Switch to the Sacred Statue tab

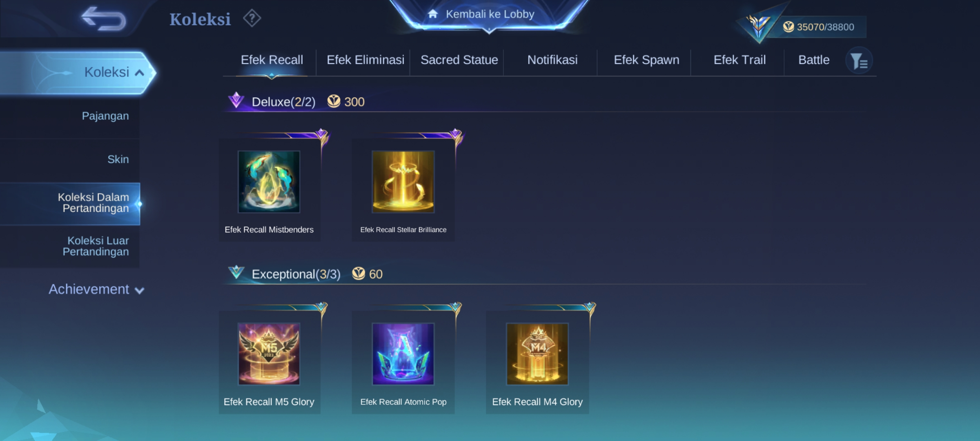click(x=459, y=60)
